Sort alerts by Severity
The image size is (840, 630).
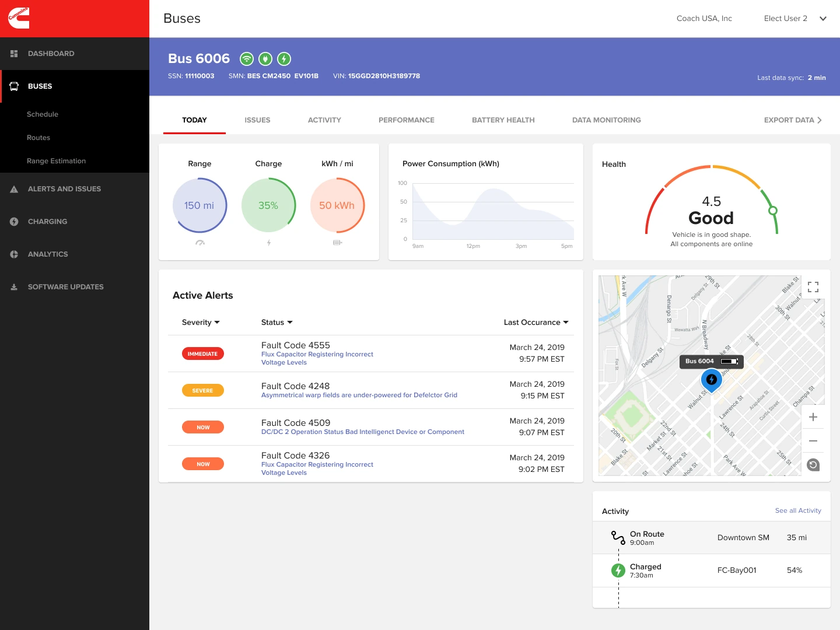(201, 323)
